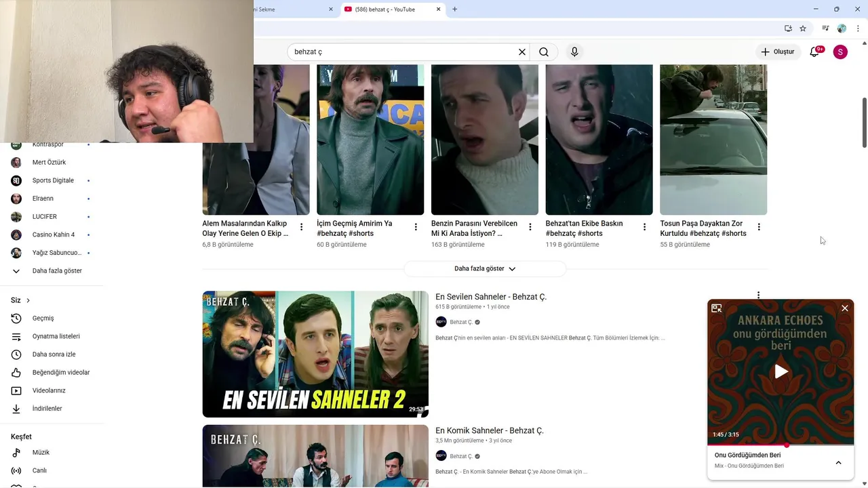Open title En Sevilen Sahneler - Behzat Ç.

491,297
